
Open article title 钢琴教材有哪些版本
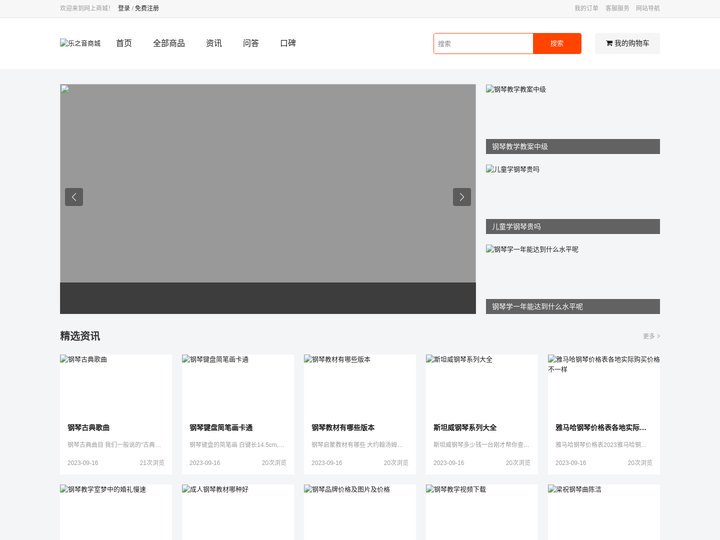343,428
